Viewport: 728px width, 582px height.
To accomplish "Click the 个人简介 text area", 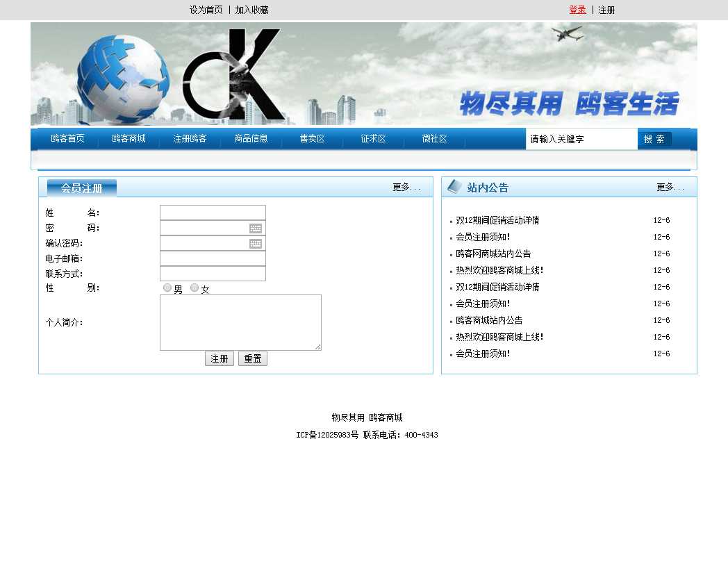I will point(240,322).
